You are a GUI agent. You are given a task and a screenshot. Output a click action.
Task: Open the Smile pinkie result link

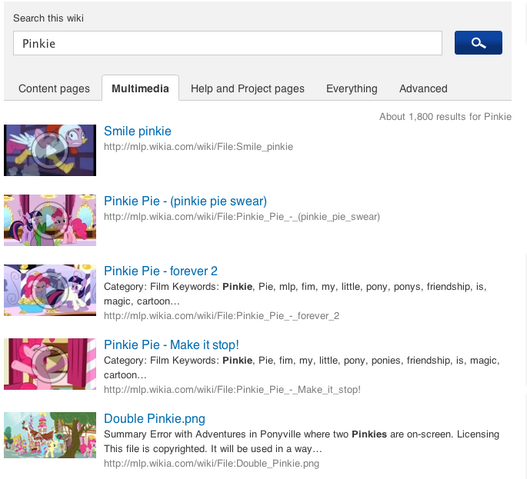click(137, 131)
